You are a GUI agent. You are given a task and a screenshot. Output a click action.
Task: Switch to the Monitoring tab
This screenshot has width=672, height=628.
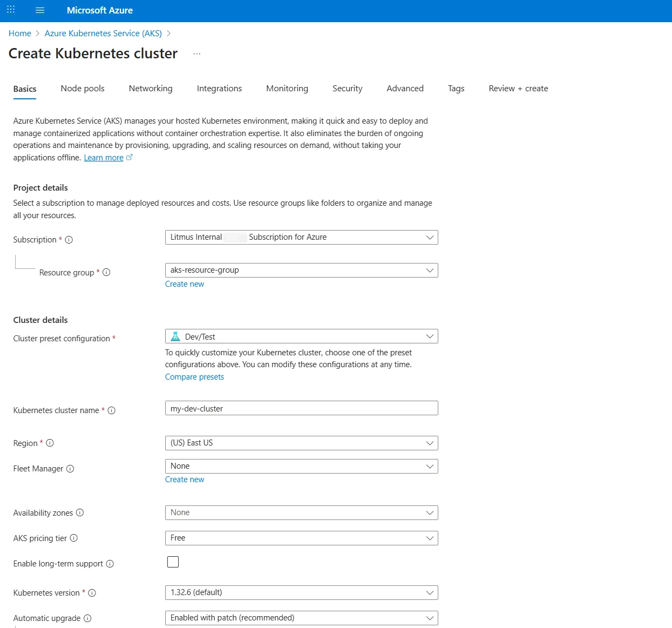point(287,89)
